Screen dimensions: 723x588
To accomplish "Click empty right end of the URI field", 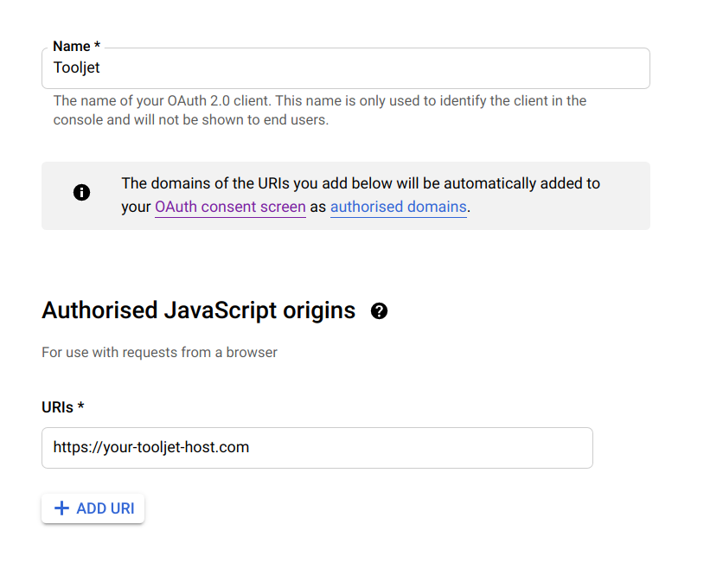I will pyautogui.click(x=553, y=448).
